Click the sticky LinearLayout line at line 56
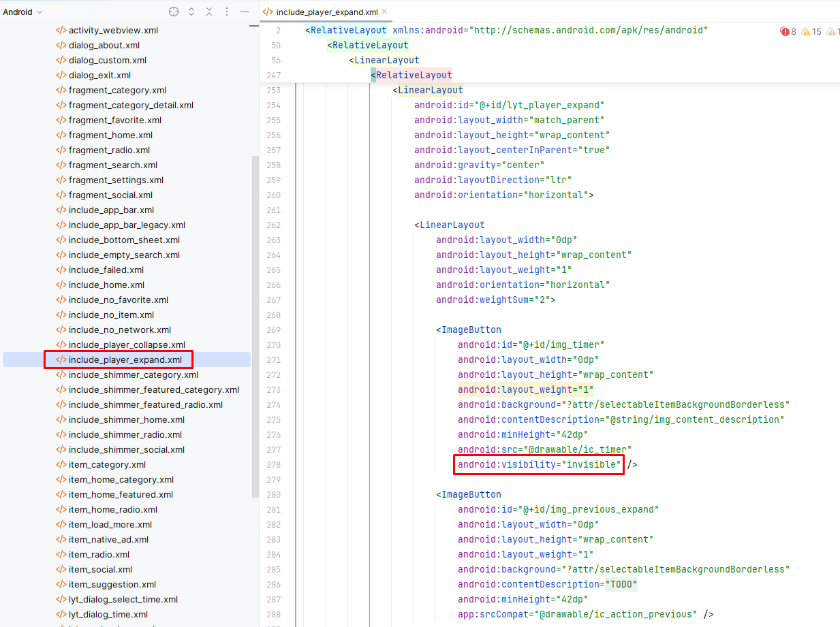The width and height of the screenshot is (840, 627). [x=386, y=60]
